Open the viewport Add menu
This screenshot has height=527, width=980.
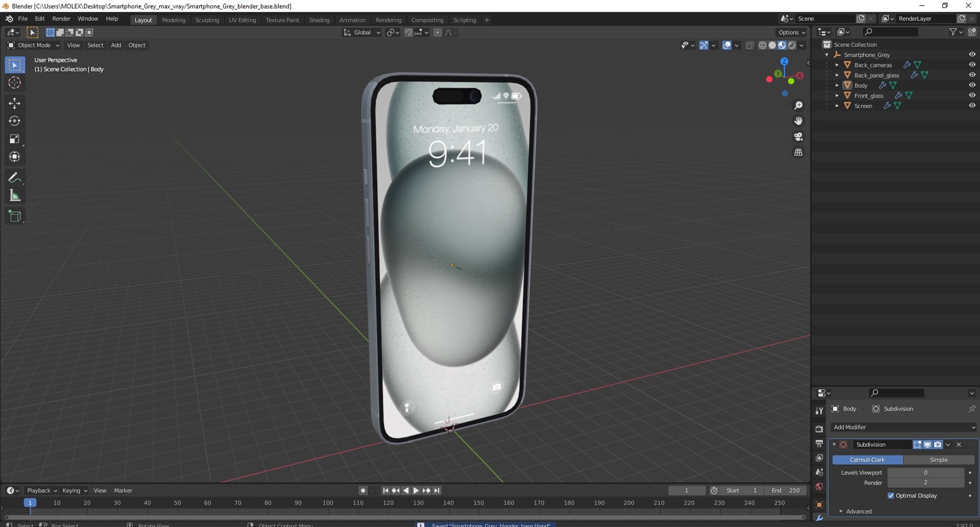point(116,45)
